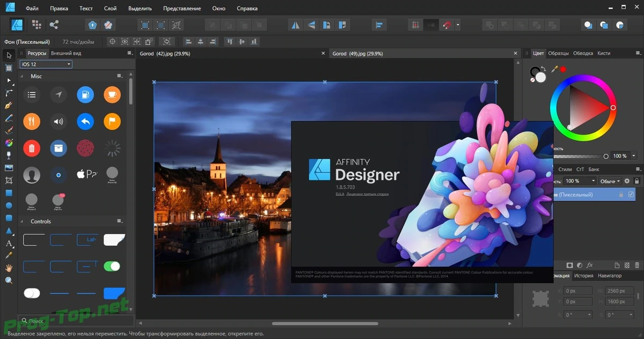This screenshot has height=339, width=644.
Task: Open Лицензии третьих сторон link
Action: [368, 194]
